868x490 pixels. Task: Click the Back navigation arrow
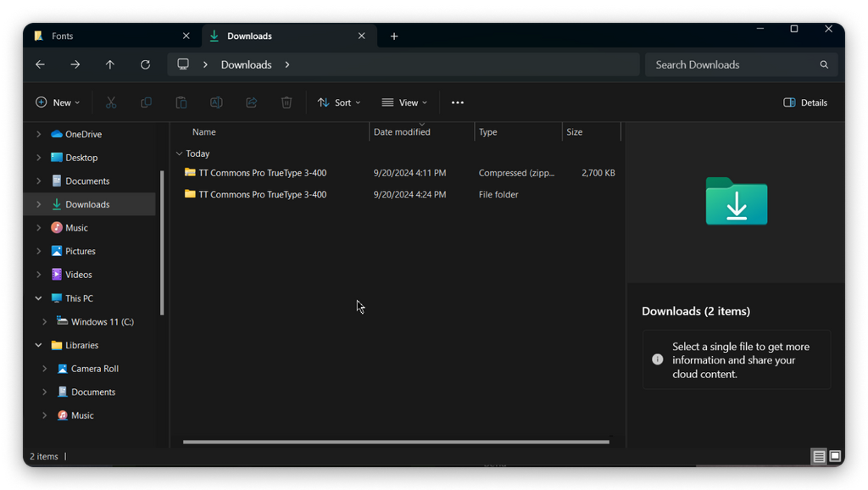(40, 64)
